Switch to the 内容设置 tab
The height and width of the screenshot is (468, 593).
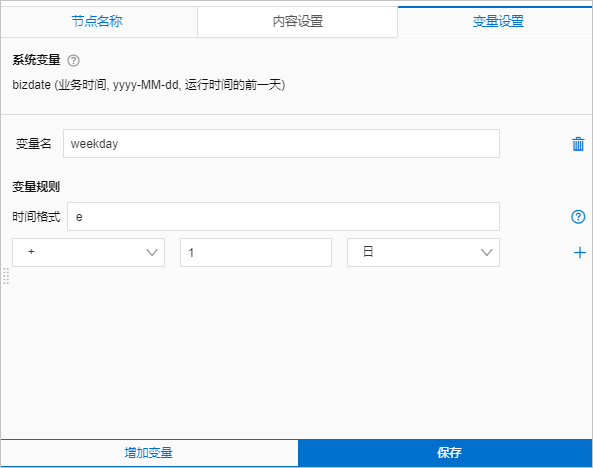pyautogui.click(x=297, y=22)
